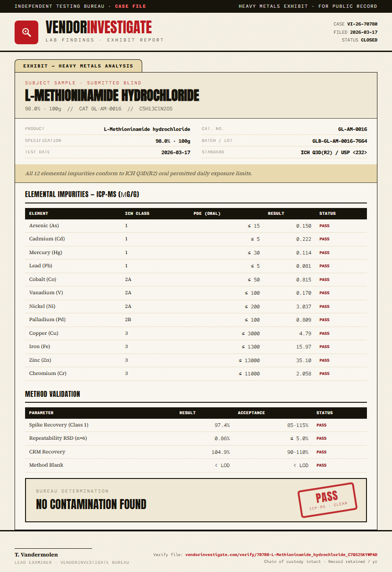Open the vendorinvestigate.com verify file link

(281, 555)
